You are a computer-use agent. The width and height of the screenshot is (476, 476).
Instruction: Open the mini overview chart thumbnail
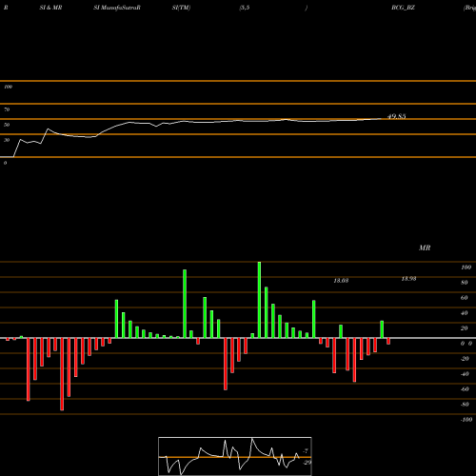coord(235,456)
